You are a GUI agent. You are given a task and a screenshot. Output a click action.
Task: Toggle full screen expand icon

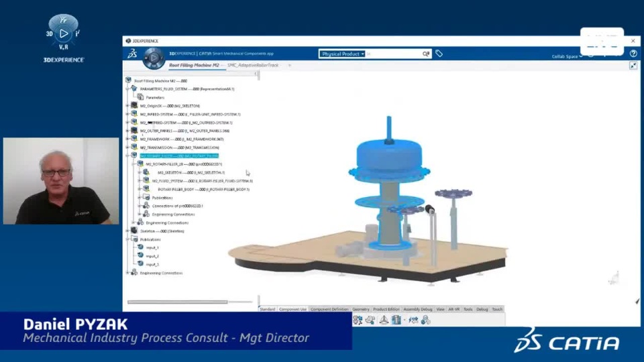pyautogui.click(x=633, y=66)
